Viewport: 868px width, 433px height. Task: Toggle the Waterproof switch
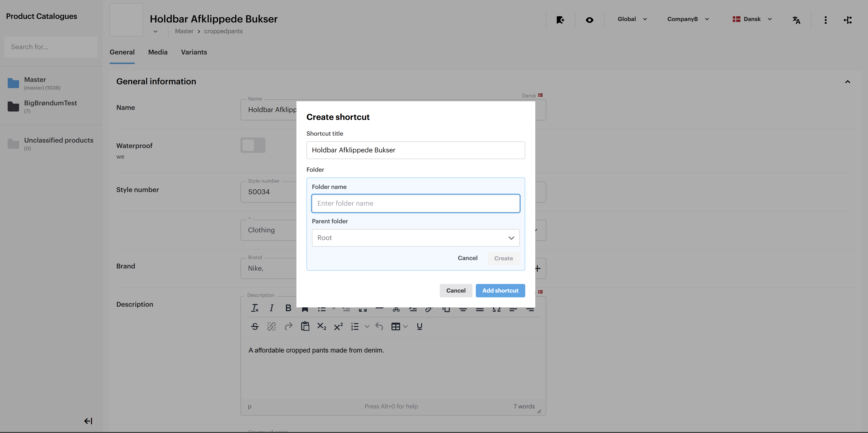click(253, 145)
